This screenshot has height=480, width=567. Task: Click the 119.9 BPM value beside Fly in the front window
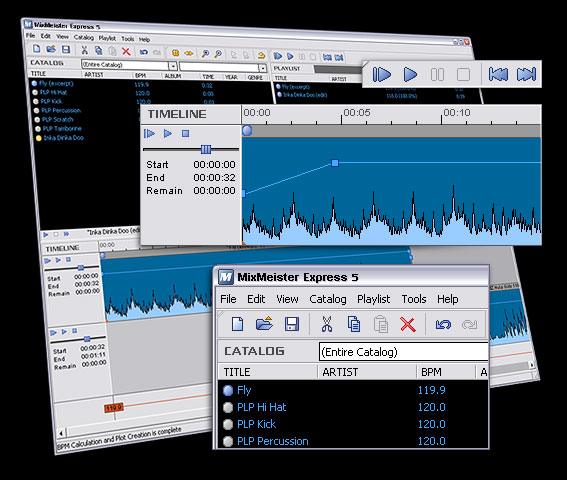tap(431, 390)
